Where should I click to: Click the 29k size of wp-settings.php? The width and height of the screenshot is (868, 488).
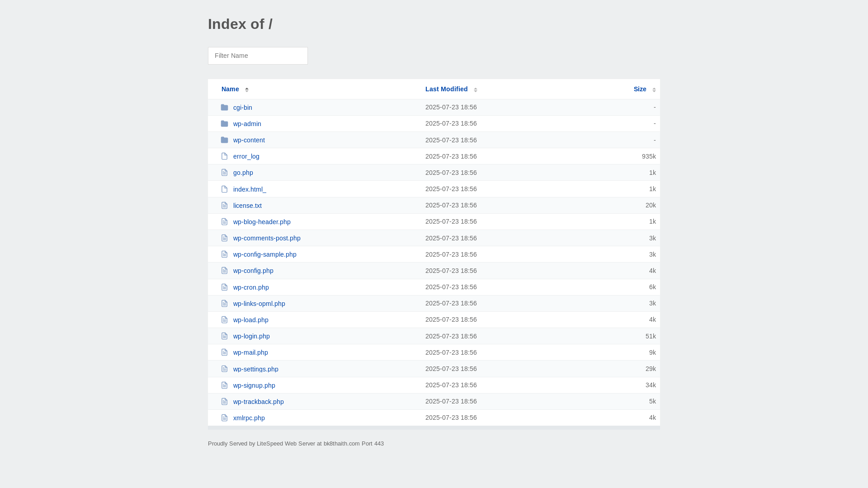[x=651, y=369]
